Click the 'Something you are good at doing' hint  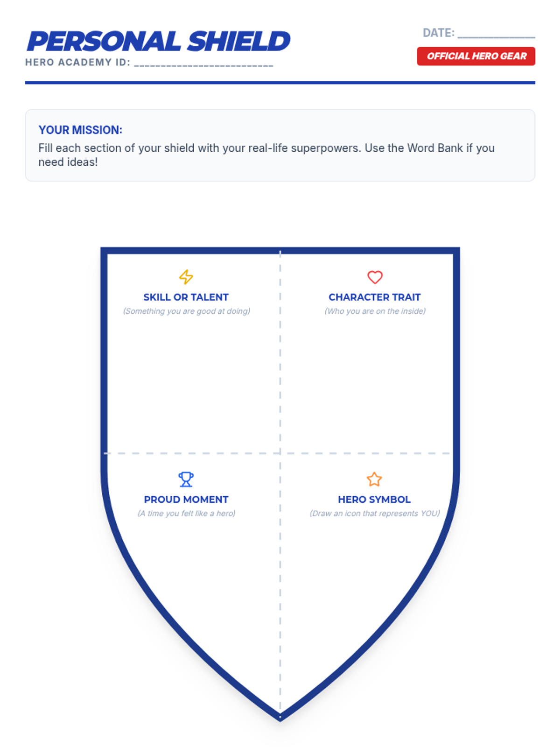[x=187, y=311]
